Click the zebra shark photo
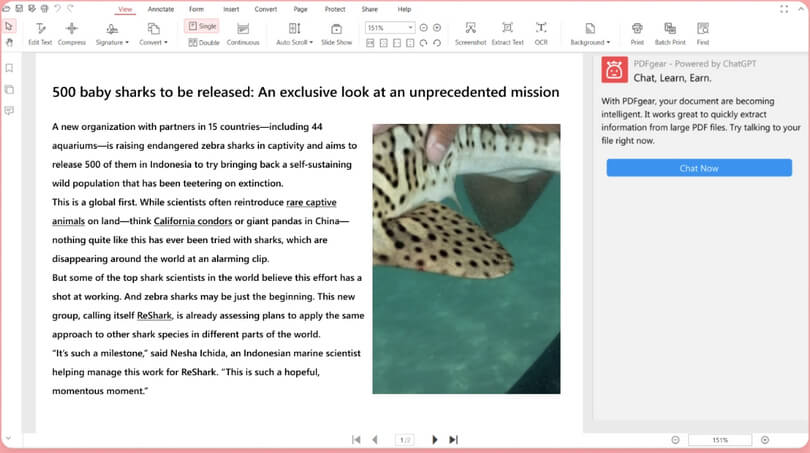810x453 pixels. (x=466, y=259)
